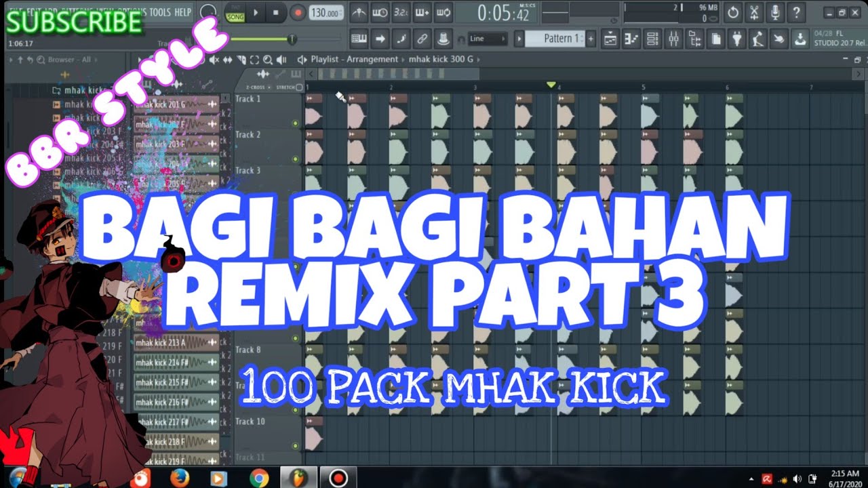Image resolution: width=868 pixels, height=488 pixels.
Task: Select mhak kick 213 A sample
Action: click(x=176, y=342)
